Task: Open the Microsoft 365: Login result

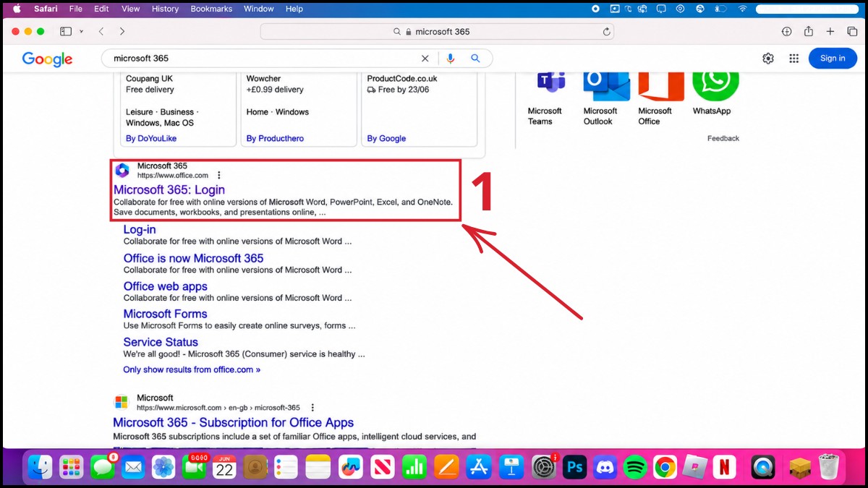Action: tap(169, 189)
